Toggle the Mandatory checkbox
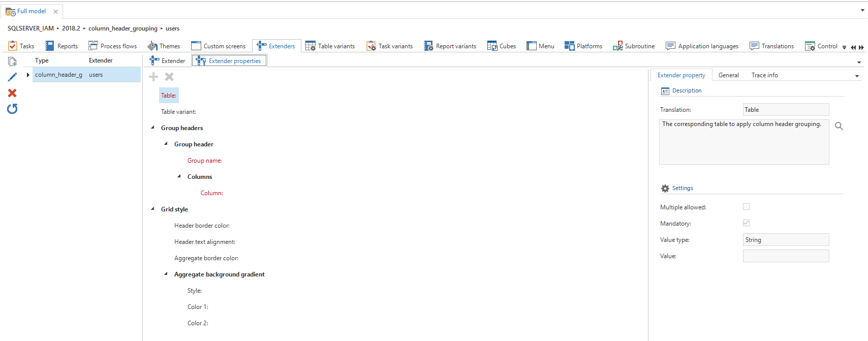 point(746,223)
